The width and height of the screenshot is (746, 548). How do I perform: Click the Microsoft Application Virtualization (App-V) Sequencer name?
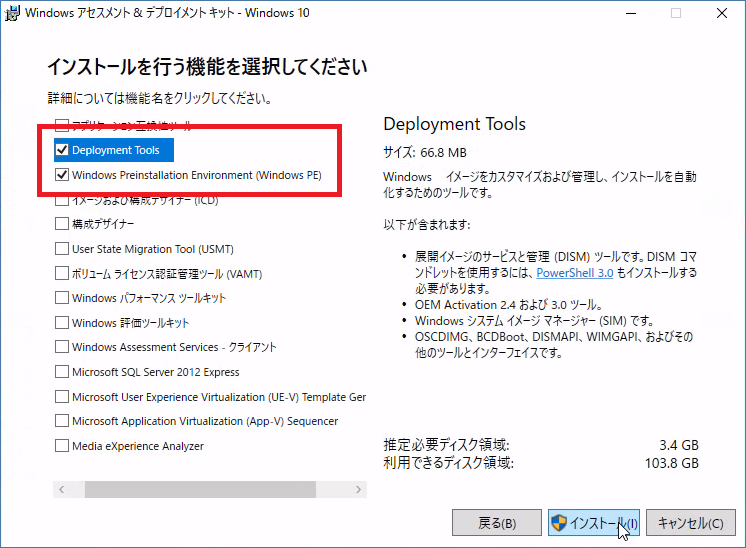[x=205, y=421]
